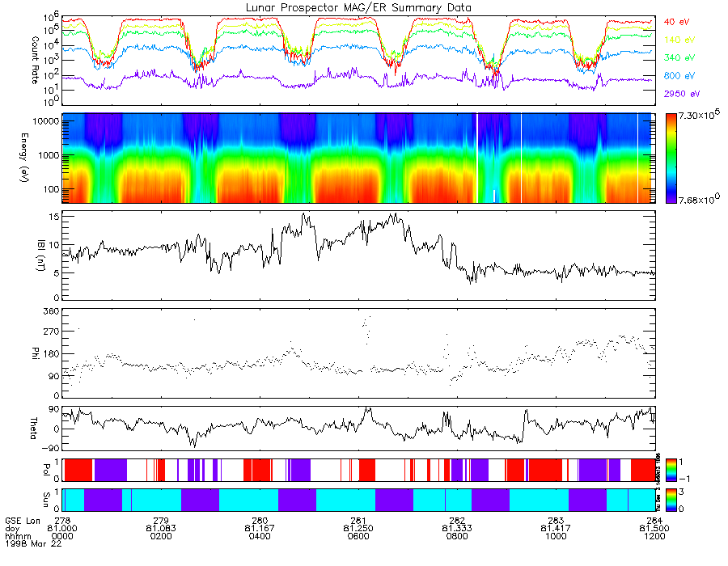Viewport: 728px width, 566px height.
Task: Click the GSE Lon row label
Action: 23,521
